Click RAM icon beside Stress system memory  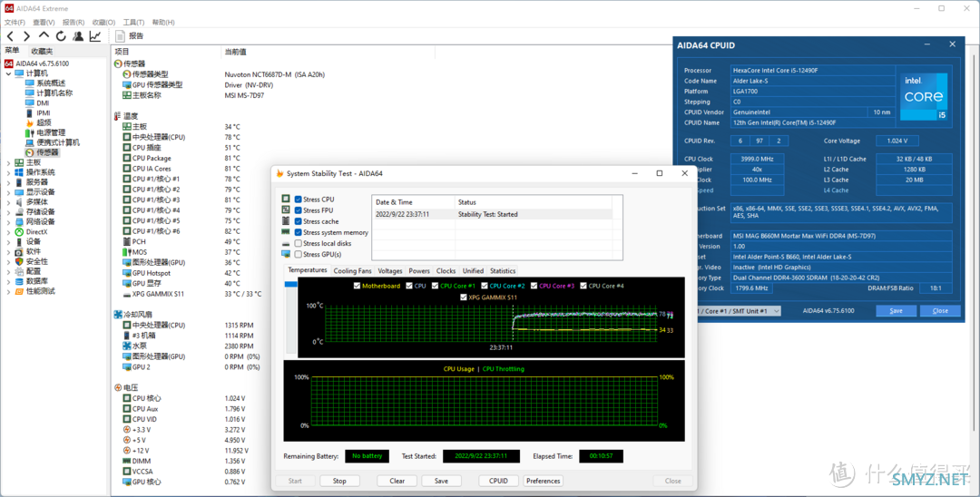(x=286, y=232)
